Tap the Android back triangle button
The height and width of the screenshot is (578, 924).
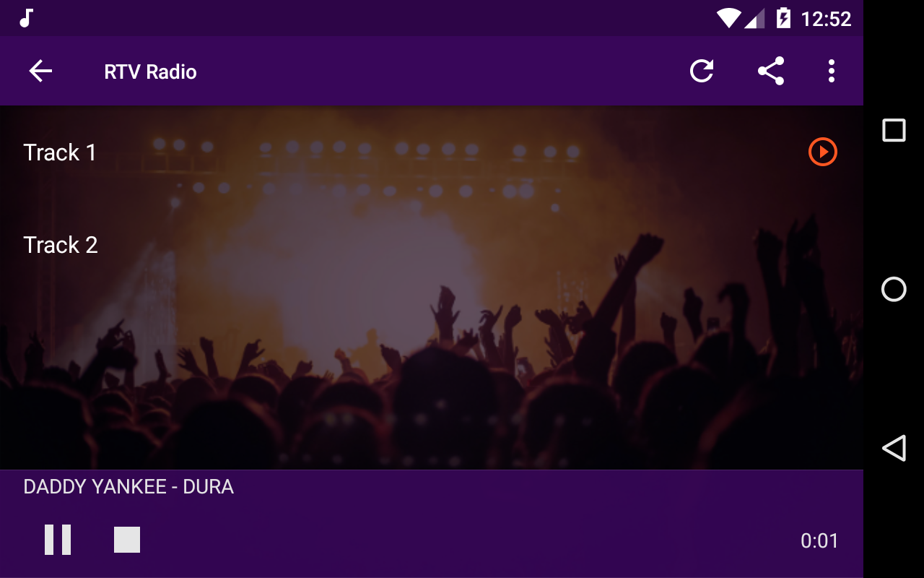pos(894,448)
